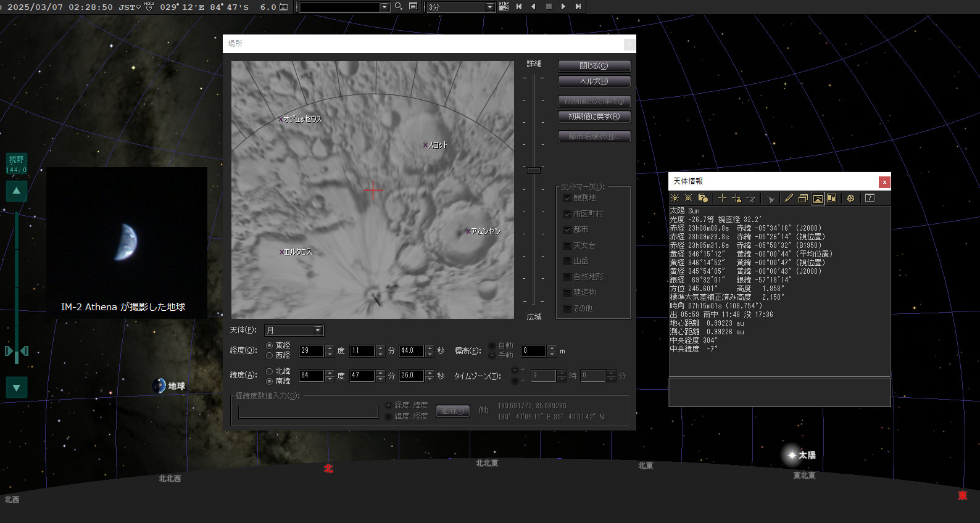This screenshot has width=980, height=523.
Task: Click the アムンゼン crater marker on moon map
Action: [x=468, y=231]
